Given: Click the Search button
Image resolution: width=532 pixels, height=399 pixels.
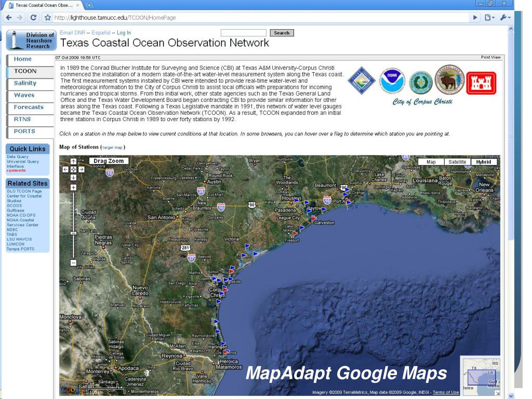Looking at the screenshot, I should (282, 33).
